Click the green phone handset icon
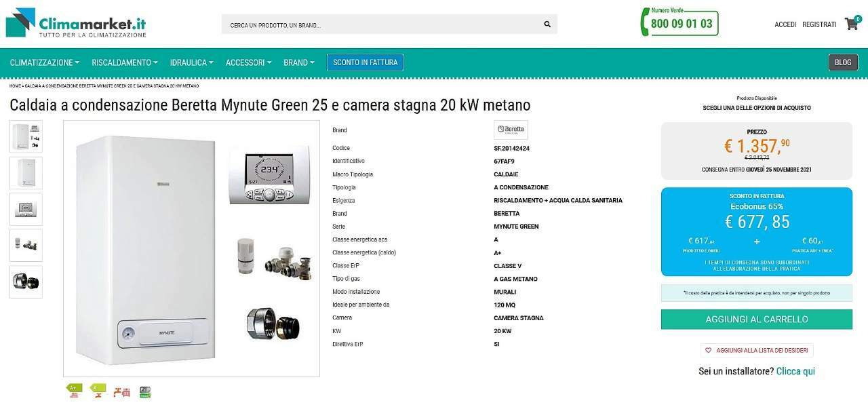 point(645,23)
